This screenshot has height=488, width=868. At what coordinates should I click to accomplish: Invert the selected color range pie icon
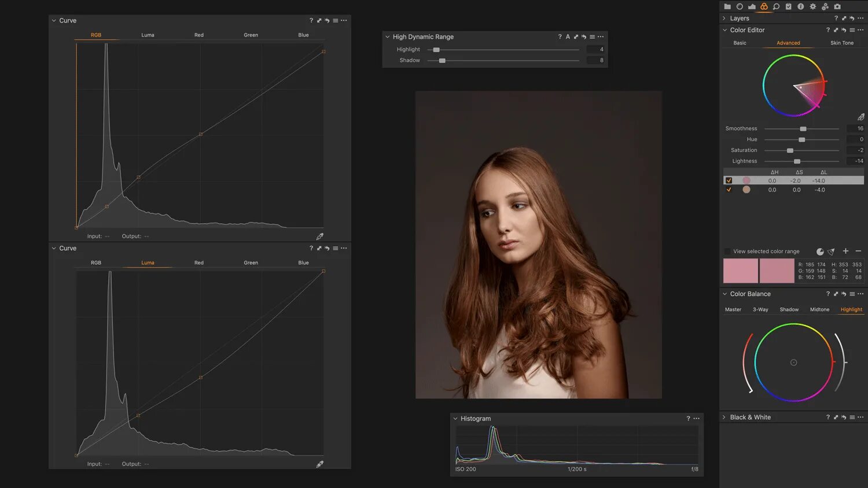click(820, 252)
